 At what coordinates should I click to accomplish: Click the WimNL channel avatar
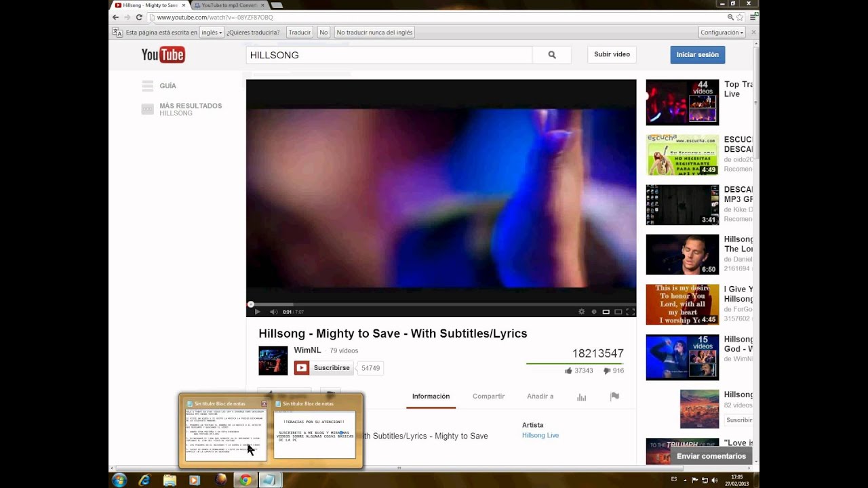coord(273,361)
